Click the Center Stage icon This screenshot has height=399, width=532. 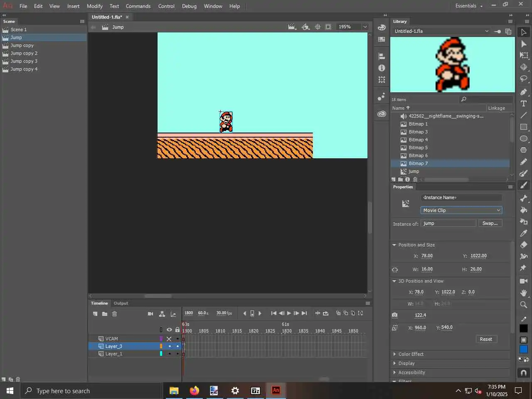tap(318, 27)
